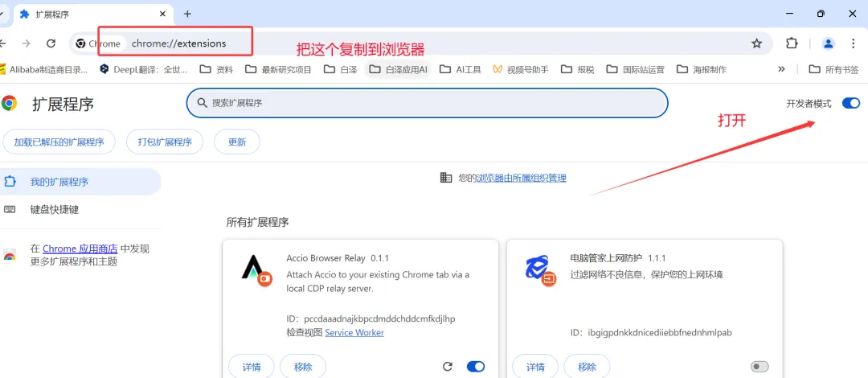Click 移除 for 电脑管家上网防护
The width and height of the screenshot is (868, 378).
[x=587, y=367]
